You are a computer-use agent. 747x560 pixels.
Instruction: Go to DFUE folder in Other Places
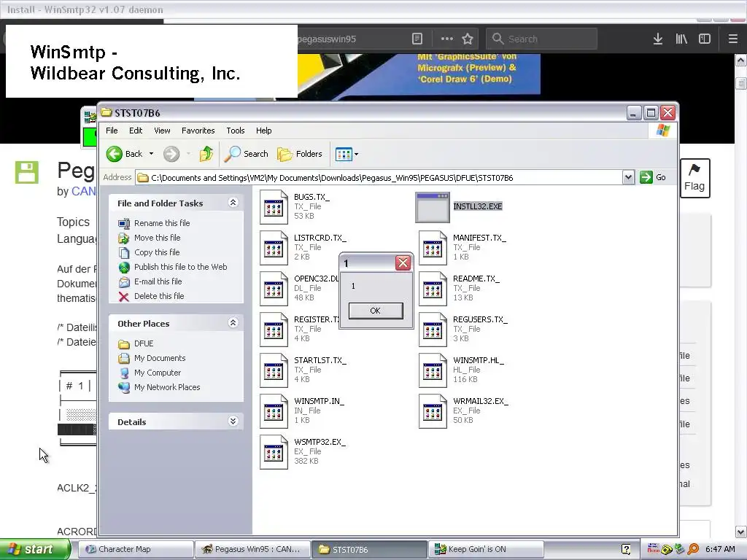pos(144,343)
